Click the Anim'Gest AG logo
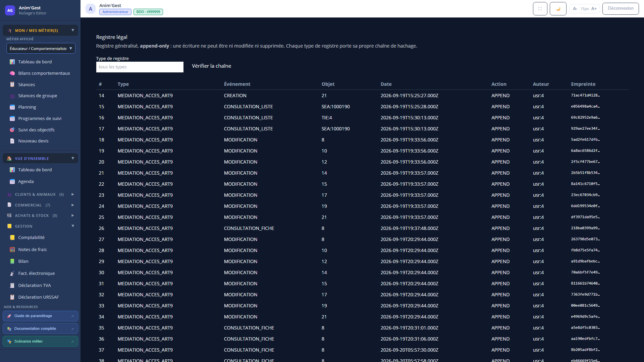Viewport: 644px width, 362px height. point(10,10)
